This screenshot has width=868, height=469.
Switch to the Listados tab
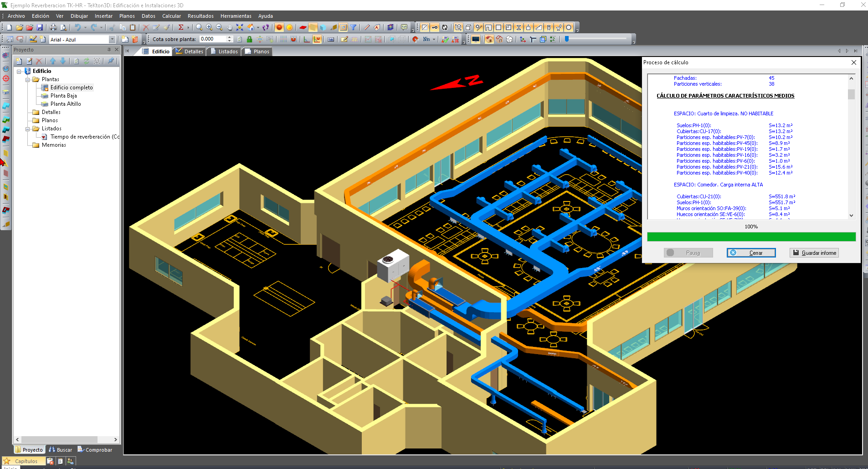tap(224, 52)
